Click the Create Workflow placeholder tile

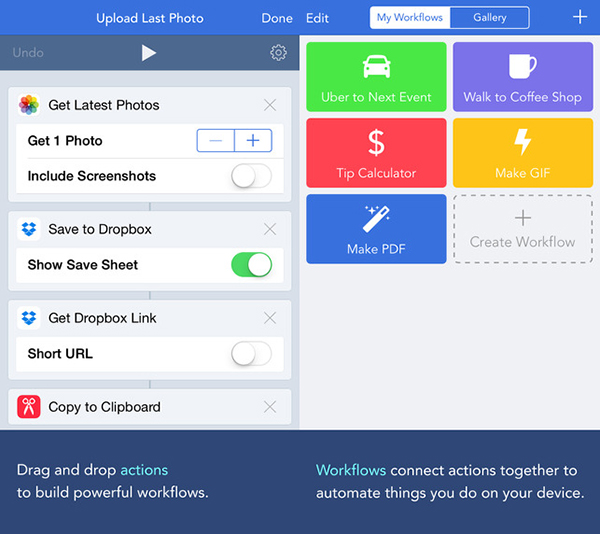[523, 229]
